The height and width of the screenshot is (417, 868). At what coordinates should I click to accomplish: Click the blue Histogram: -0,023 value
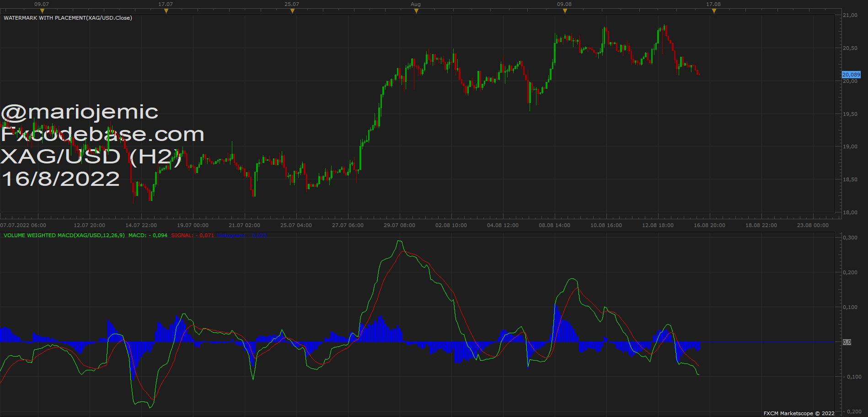click(242, 235)
